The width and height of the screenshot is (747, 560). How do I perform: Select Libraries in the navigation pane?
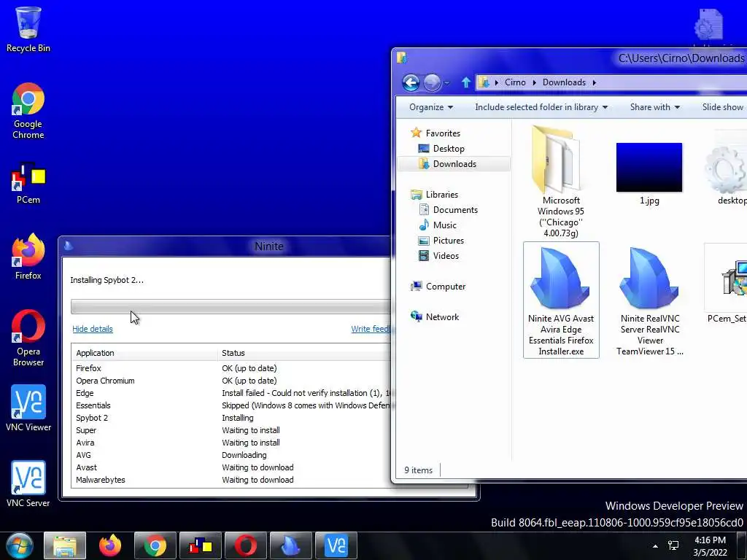click(435, 194)
